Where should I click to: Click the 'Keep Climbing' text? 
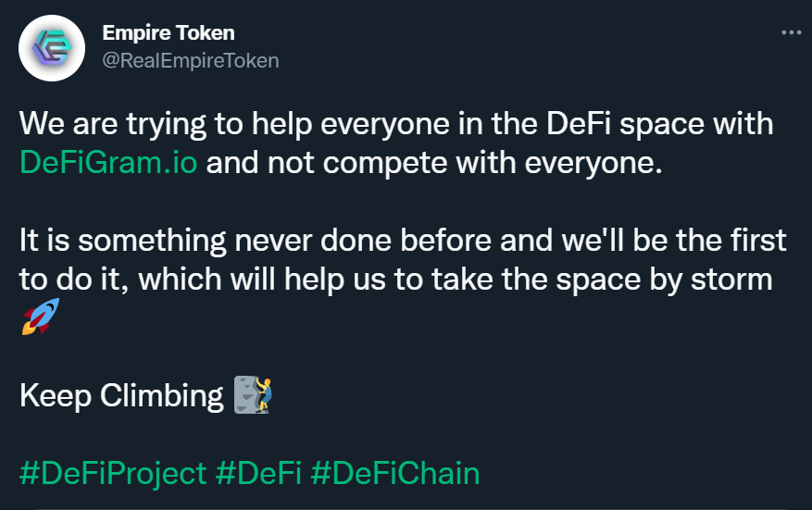pyautogui.click(x=121, y=395)
